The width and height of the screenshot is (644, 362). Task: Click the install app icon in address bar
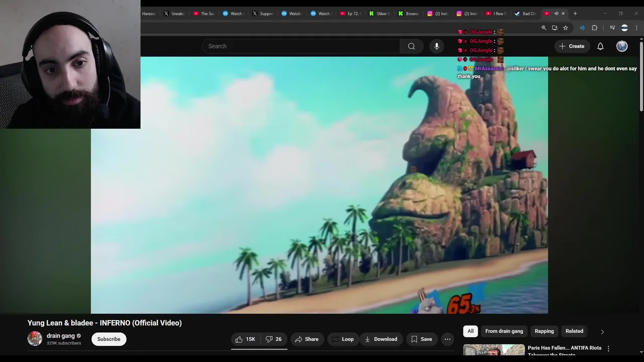[x=554, y=28]
